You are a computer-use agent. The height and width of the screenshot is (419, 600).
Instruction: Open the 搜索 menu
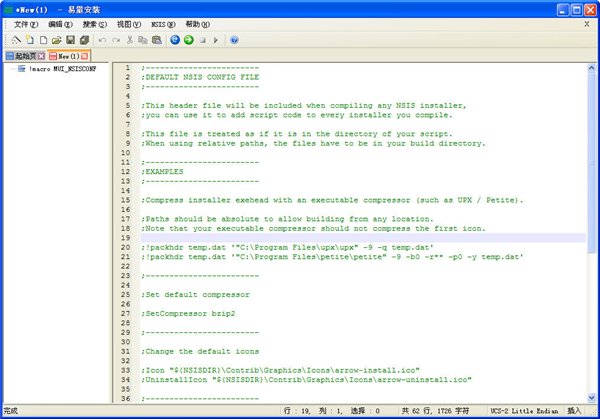coord(95,24)
